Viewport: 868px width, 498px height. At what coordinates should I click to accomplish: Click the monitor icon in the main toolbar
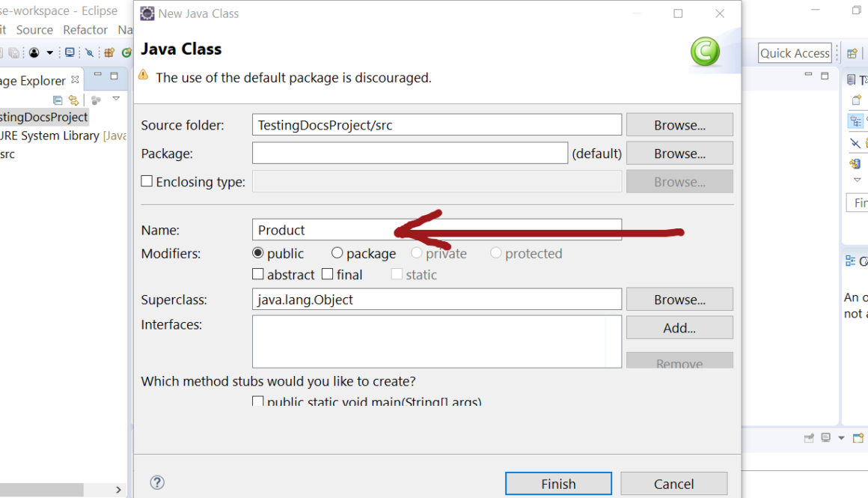70,52
